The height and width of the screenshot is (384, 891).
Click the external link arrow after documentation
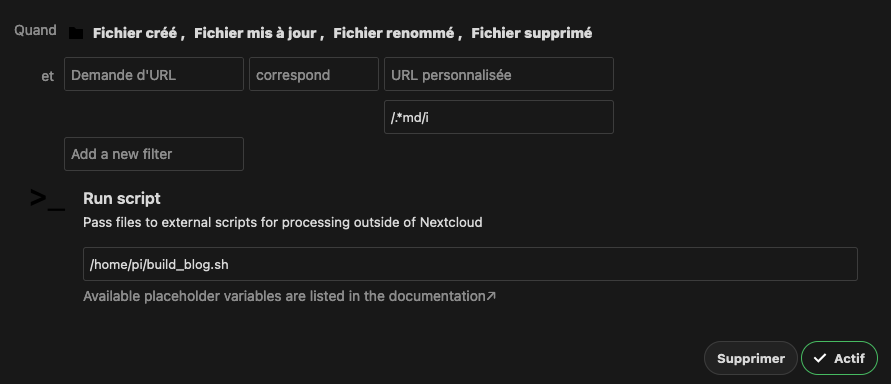tap(492, 296)
